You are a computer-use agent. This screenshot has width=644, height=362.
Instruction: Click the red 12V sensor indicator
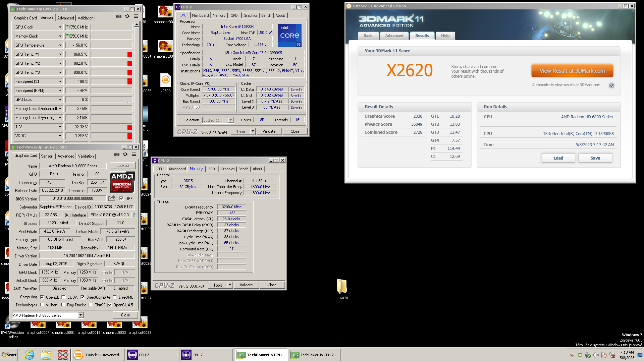[x=129, y=127]
